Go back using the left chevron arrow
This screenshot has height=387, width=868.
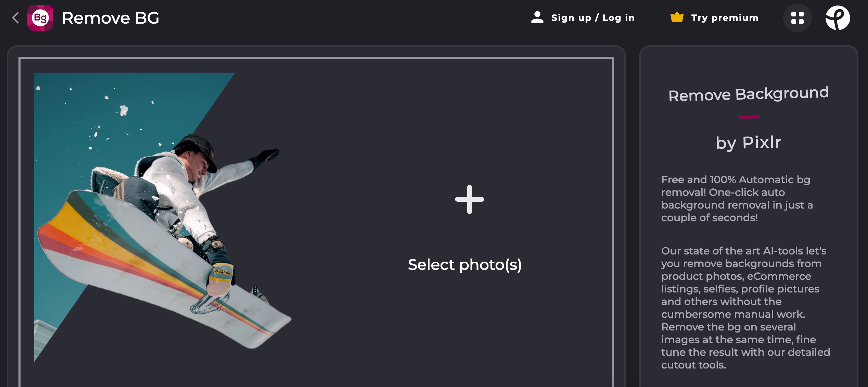pyautogui.click(x=15, y=18)
